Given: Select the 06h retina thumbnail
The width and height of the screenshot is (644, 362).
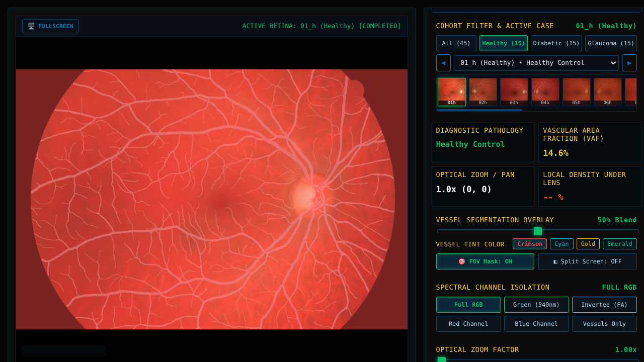Looking at the screenshot, I should pos(608,92).
